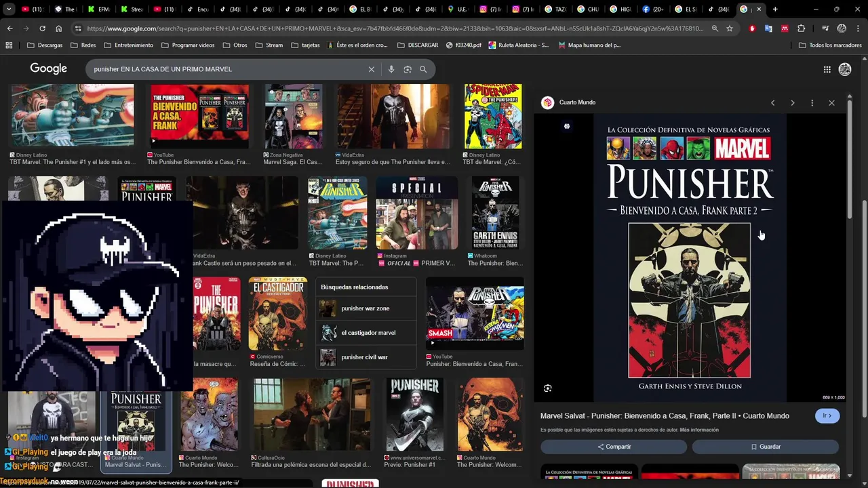View site information next to the URL
This screenshot has height=488, width=868.
(x=78, y=28)
